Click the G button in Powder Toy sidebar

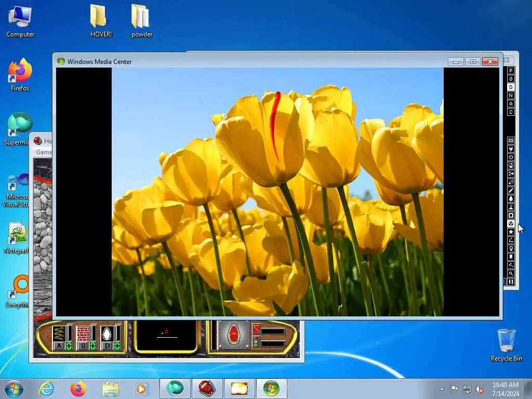tap(511, 79)
